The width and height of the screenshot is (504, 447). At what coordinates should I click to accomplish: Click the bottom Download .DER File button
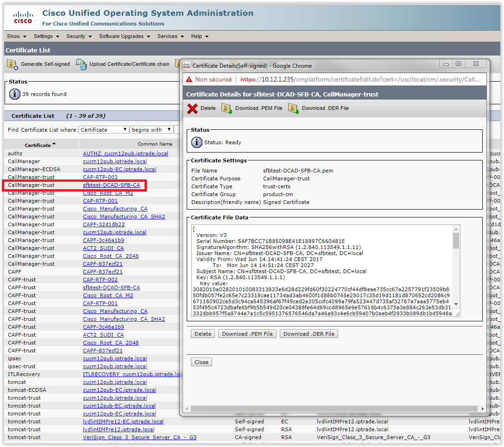click(309, 334)
